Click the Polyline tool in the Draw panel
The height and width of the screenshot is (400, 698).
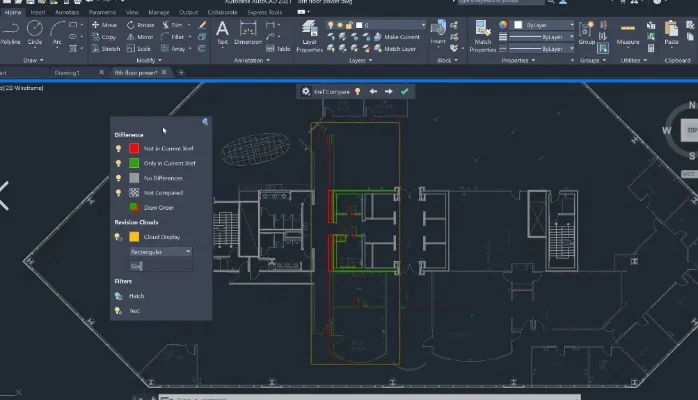click(x=9, y=33)
